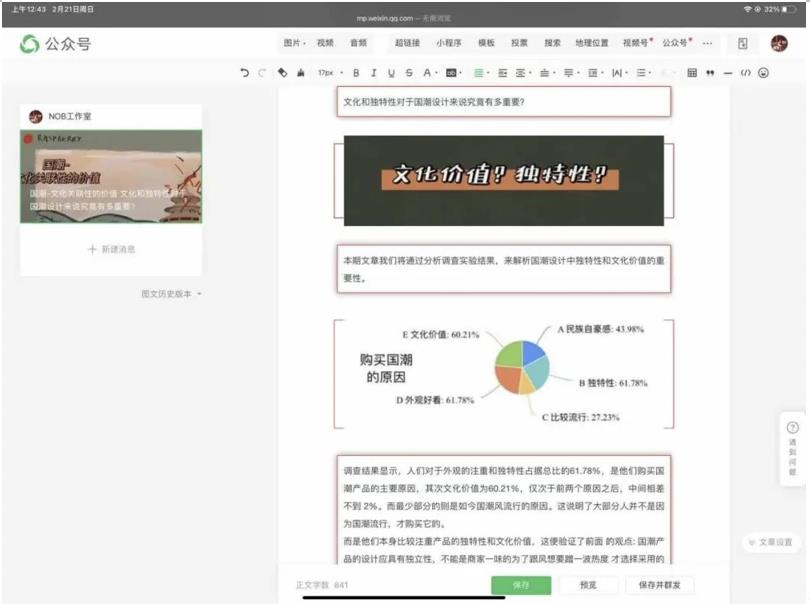Viewport: 810px width, 604px height.
Task: Redo the last undone edit
Action: 262,73
